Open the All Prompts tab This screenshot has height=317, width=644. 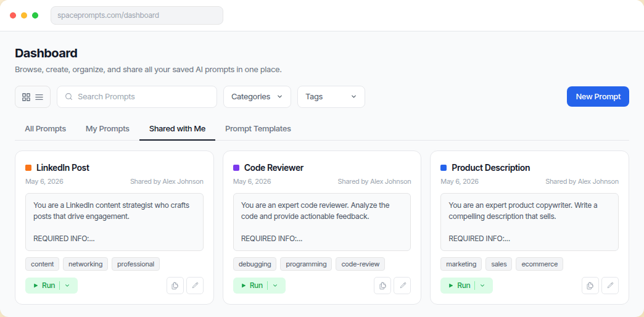click(45, 129)
